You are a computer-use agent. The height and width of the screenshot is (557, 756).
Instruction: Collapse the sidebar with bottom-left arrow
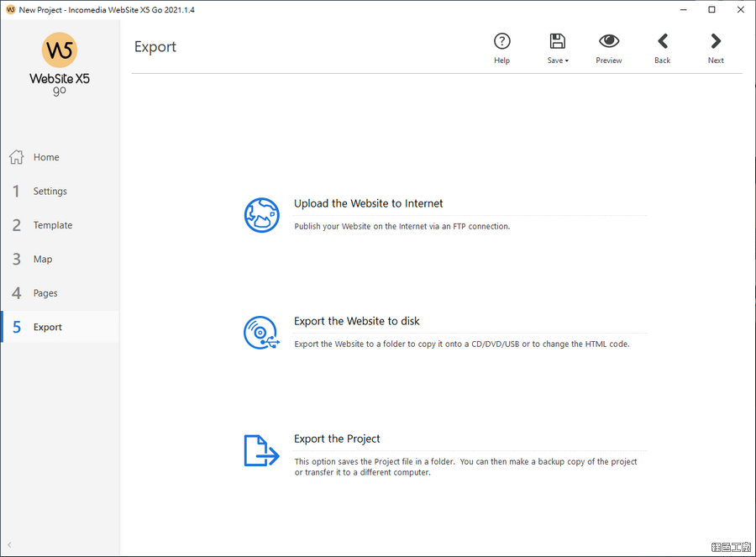click(9, 545)
